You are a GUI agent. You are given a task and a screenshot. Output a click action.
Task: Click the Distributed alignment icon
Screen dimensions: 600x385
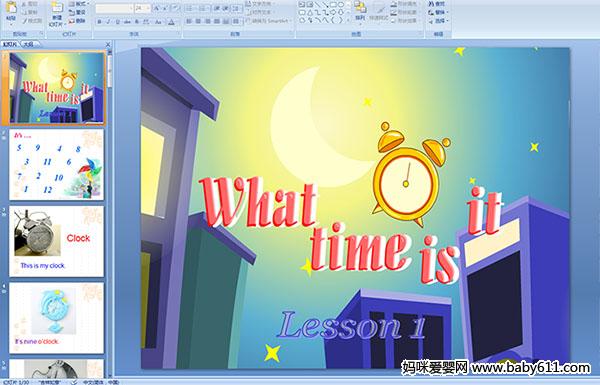click(226, 21)
